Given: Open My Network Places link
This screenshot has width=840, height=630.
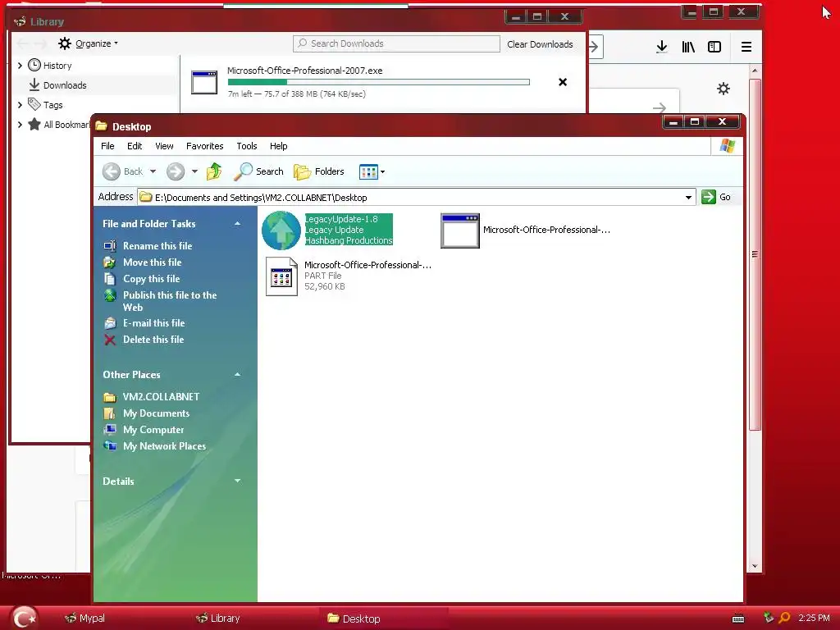Looking at the screenshot, I should click(164, 446).
